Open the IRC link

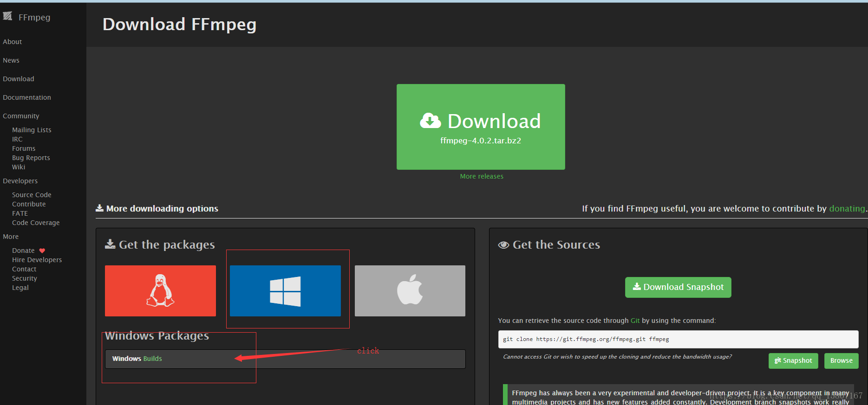(x=17, y=139)
